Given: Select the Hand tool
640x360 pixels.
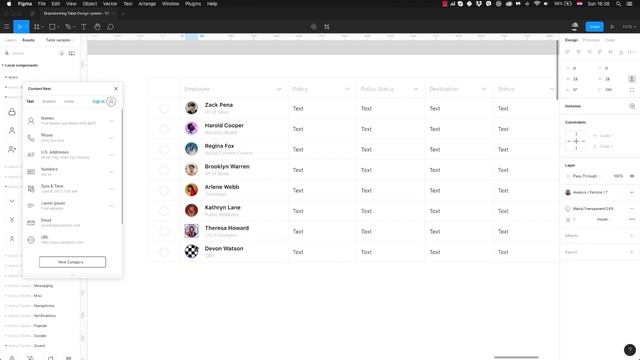Looking at the screenshot, I should pos(97,27).
